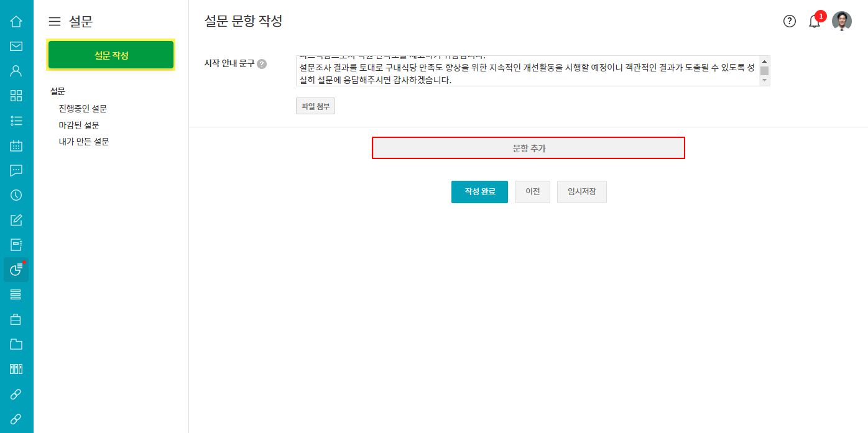Open the folder icon in sidebar
The height and width of the screenshot is (433, 868).
pos(16,344)
